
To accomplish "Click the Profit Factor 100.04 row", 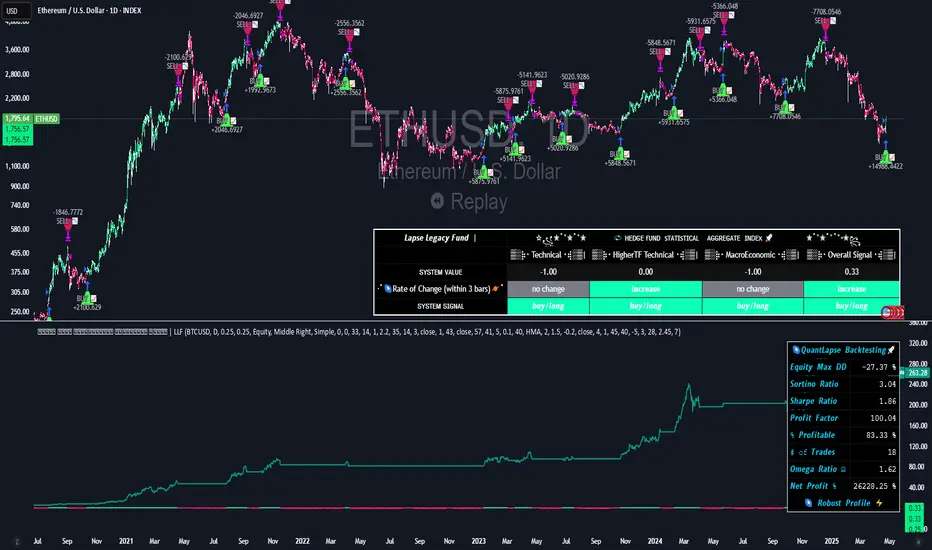I will coord(843,418).
